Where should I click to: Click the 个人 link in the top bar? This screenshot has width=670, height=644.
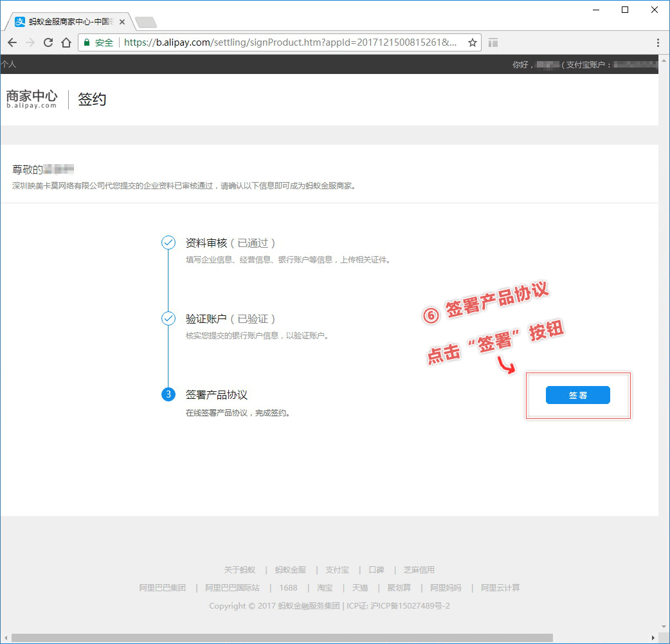[8, 64]
